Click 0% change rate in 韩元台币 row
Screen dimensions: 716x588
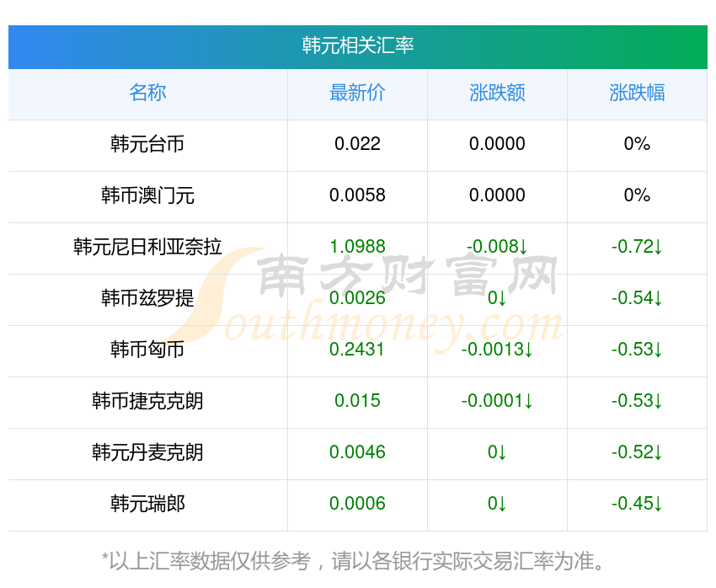(x=637, y=144)
